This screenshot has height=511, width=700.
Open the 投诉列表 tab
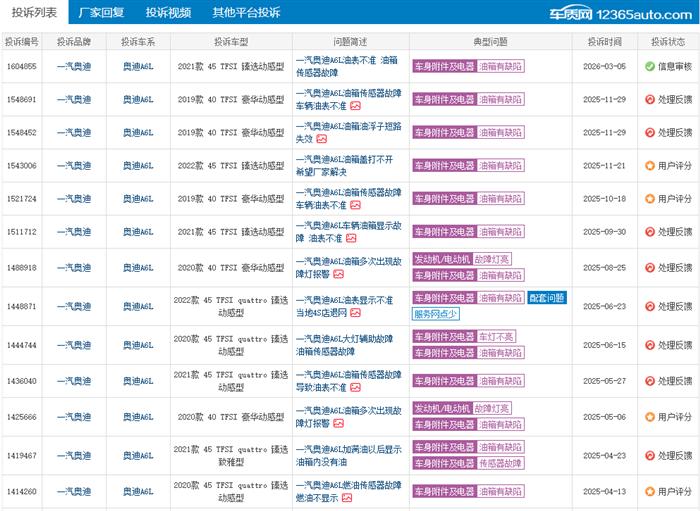click(x=34, y=13)
